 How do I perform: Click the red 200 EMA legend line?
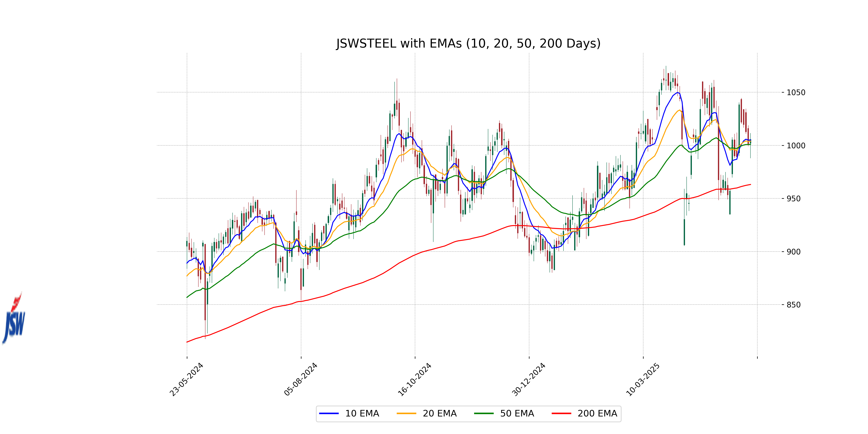click(x=561, y=413)
